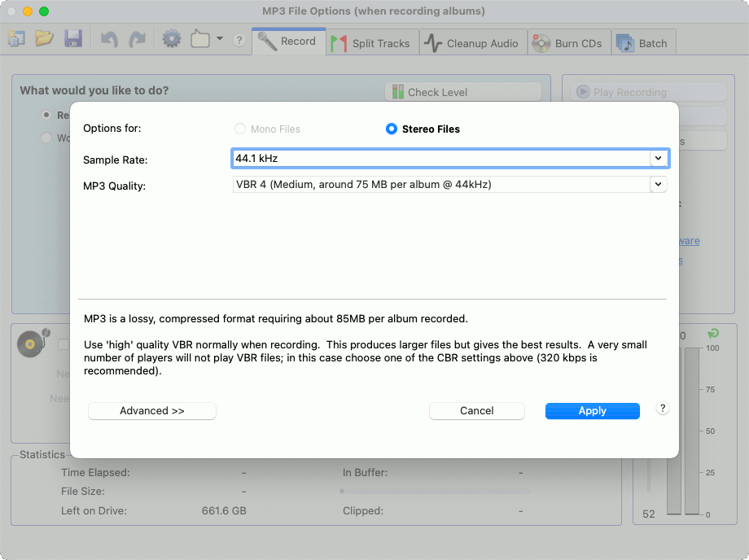Viewport: 749px width, 560px height.
Task: Click the redo arrow icon
Action: (x=137, y=39)
